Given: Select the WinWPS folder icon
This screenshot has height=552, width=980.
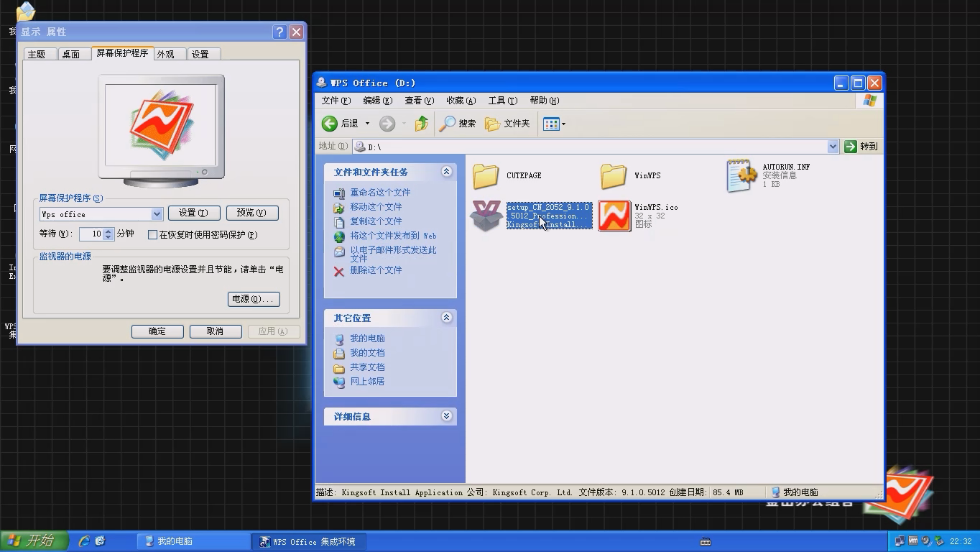Looking at the screenshot, I should point(614,175).
